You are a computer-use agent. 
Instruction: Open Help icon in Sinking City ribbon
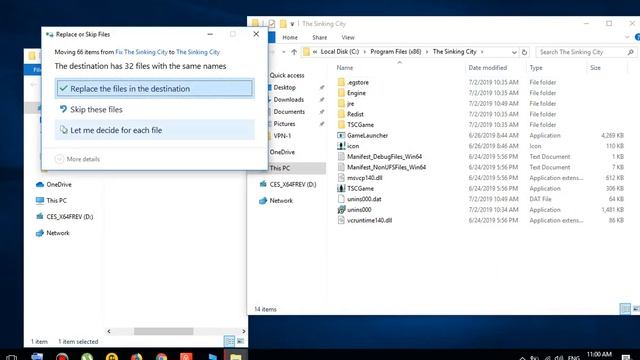click(x=637, y=37)
